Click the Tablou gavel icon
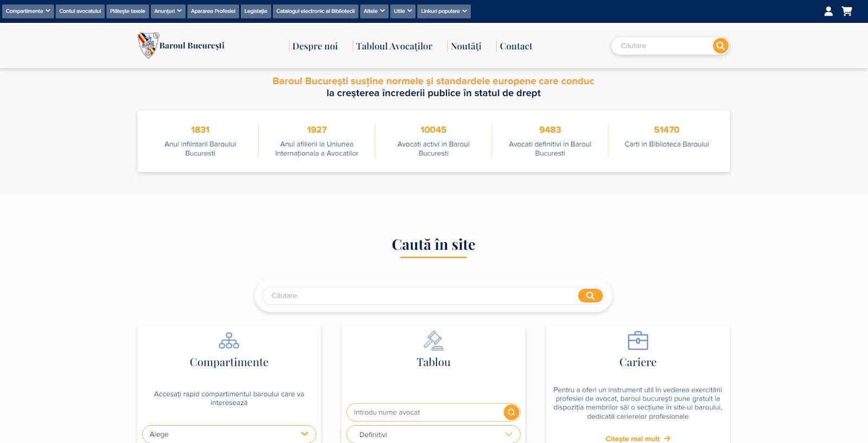The width and height of the screenshot is (868, 443). tap(433, 340)
